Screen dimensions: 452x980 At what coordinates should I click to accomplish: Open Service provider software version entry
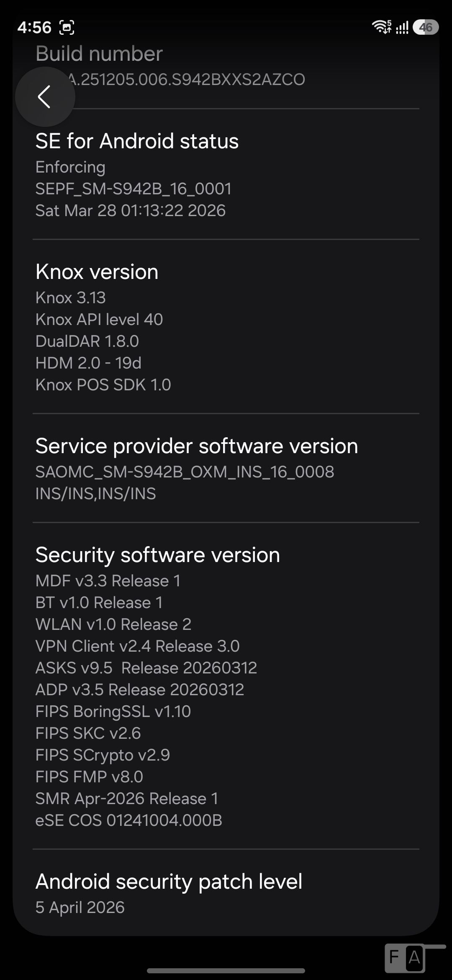coord(226,468)
